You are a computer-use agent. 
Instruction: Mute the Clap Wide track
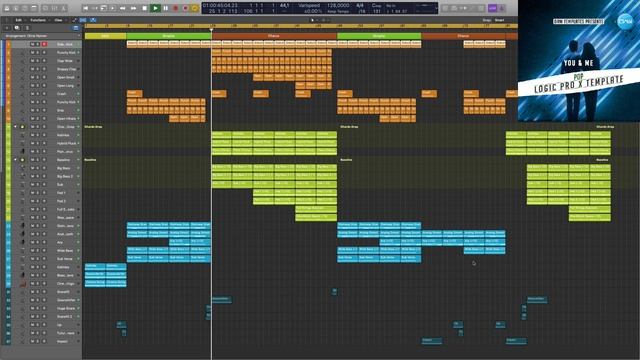tap(32, 61)
